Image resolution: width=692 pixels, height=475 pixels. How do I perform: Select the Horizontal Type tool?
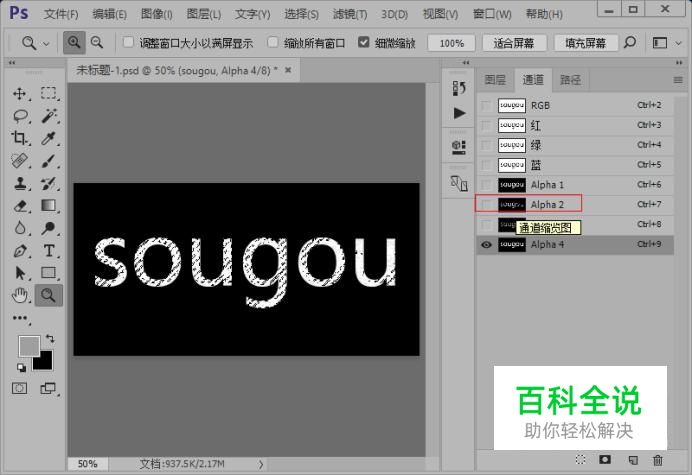click(x=49, y=251)
